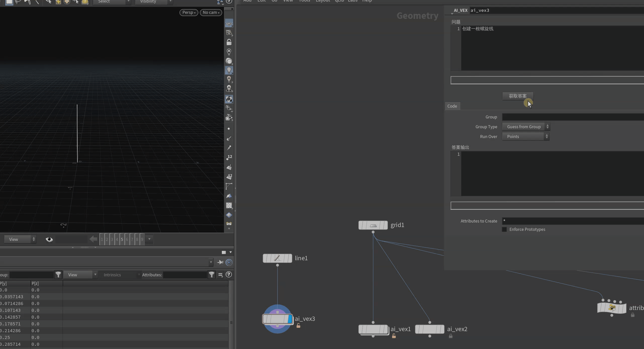
Task: Toggle the eye visibility icon below viewport
Action: (49, 239)
